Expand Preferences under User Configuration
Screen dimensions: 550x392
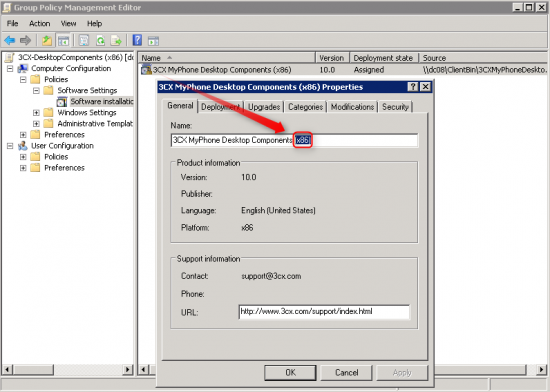point(23,168)
